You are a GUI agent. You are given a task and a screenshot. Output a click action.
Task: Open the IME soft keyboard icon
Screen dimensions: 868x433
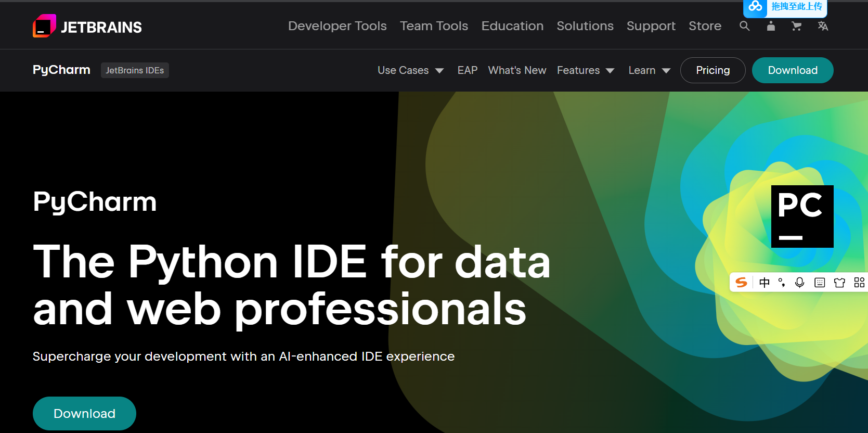[820, 283]
